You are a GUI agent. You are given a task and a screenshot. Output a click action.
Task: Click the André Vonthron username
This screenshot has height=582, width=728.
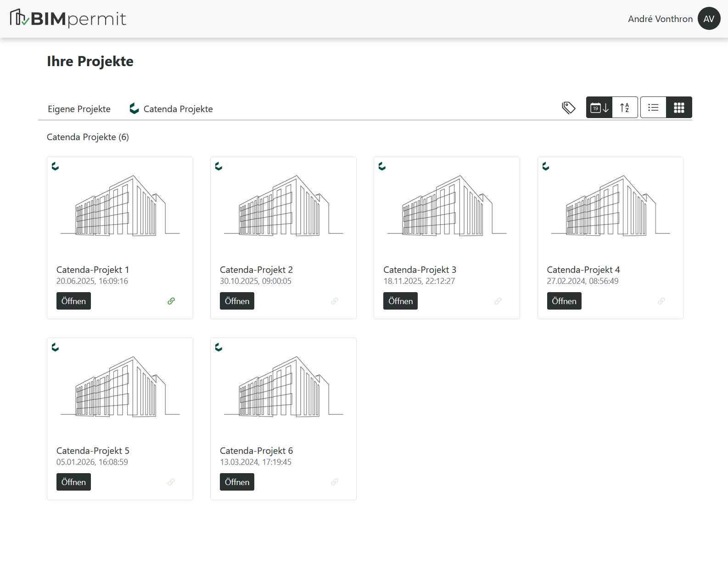pyautogui.click(x=660, y=19)
